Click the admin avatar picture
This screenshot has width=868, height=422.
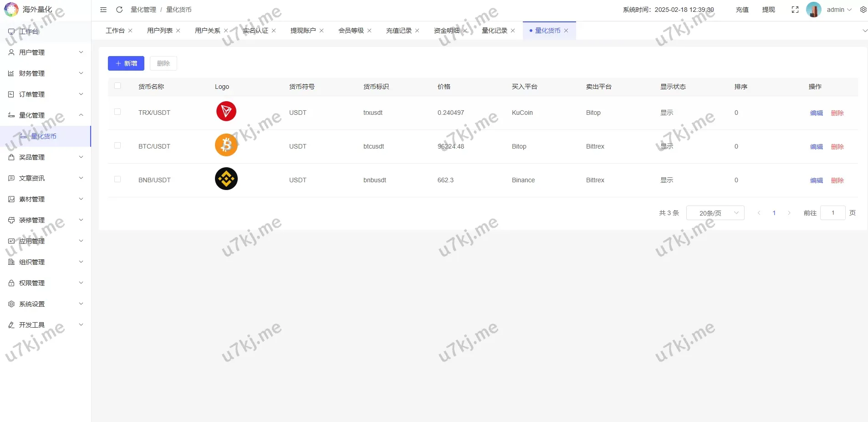pos(813,10)
